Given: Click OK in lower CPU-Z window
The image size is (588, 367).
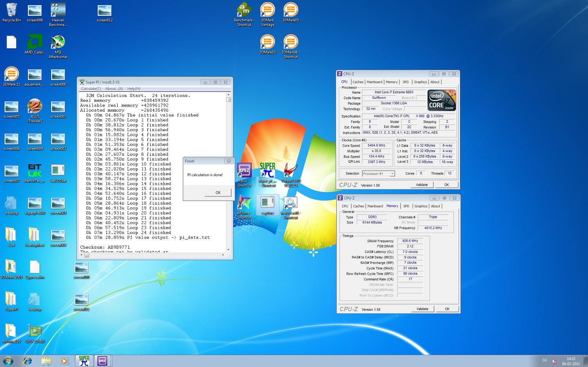Looking at the screenshot, I should (x=447, y=309).
